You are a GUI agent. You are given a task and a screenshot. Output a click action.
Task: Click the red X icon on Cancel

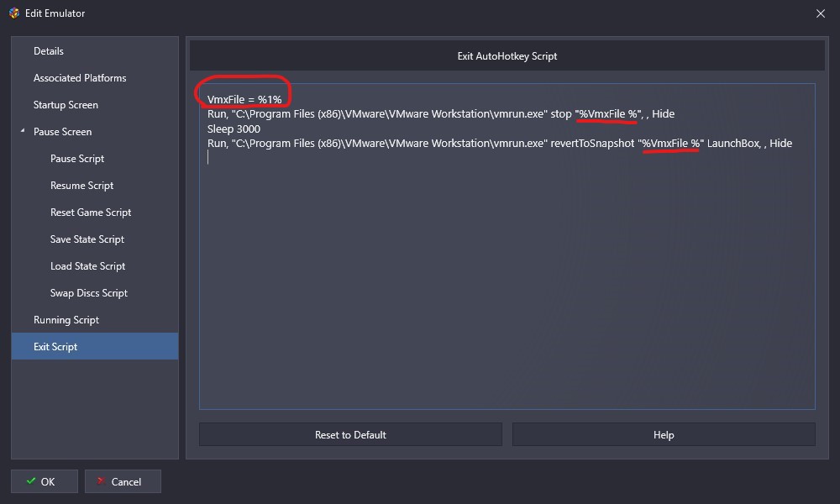tap(101, 481)
